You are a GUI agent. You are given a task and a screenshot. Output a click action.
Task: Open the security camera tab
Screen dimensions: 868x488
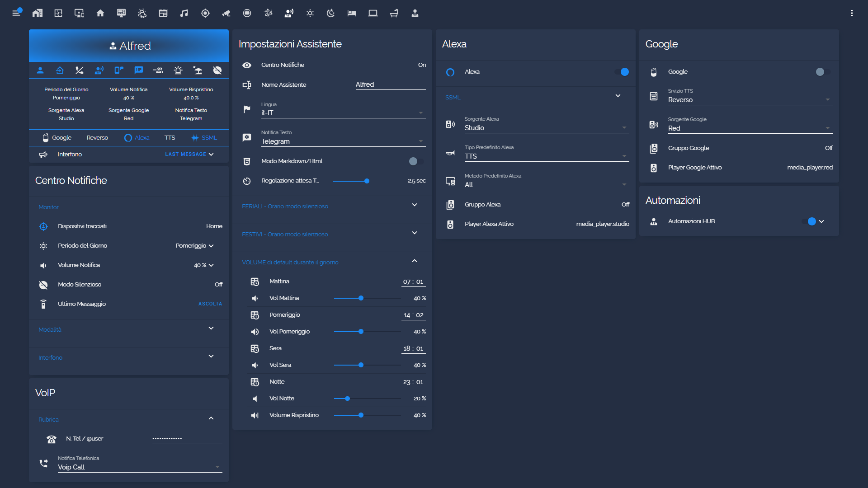[x=226, y=13]
